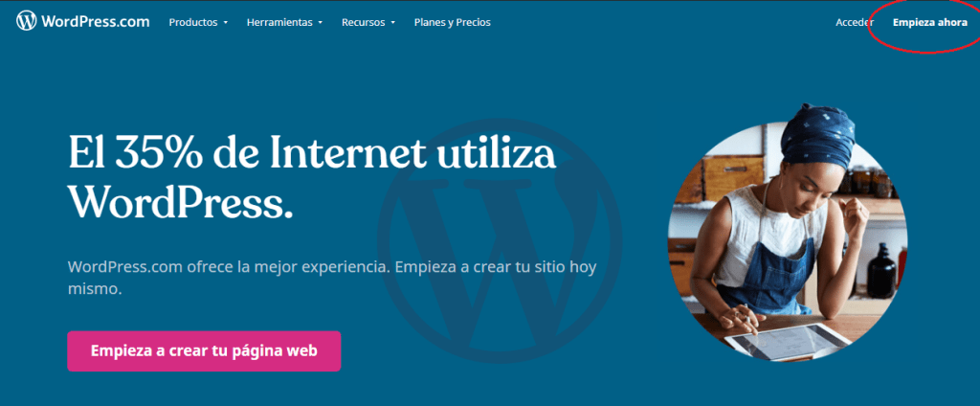Expand the arrow next to Recursos

pos(393,23)
